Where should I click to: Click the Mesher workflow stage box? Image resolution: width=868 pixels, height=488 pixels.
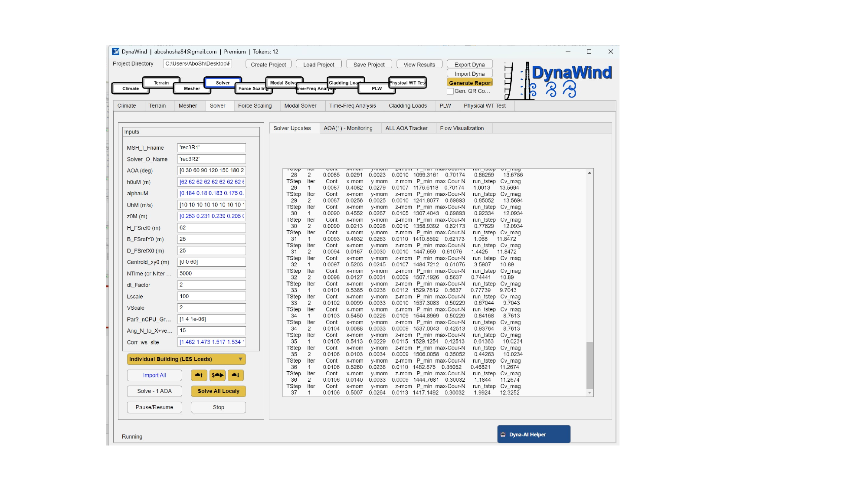point(192,88)
